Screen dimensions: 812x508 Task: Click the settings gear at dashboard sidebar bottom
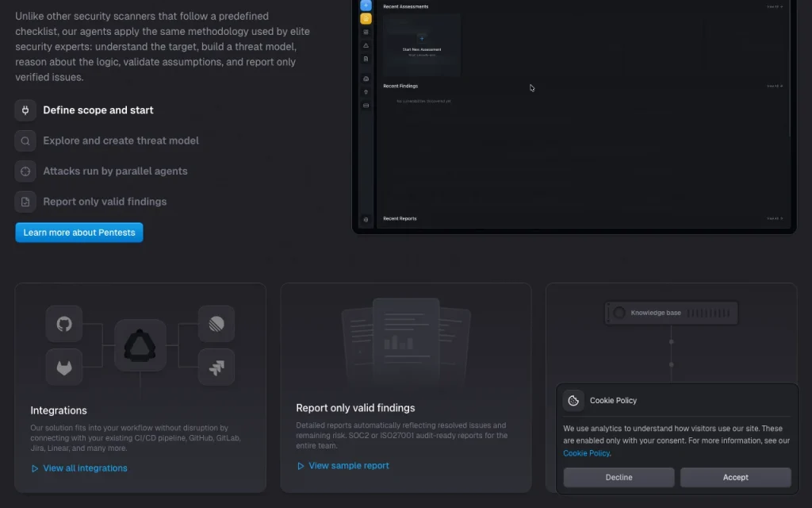(x=366, y=220)
